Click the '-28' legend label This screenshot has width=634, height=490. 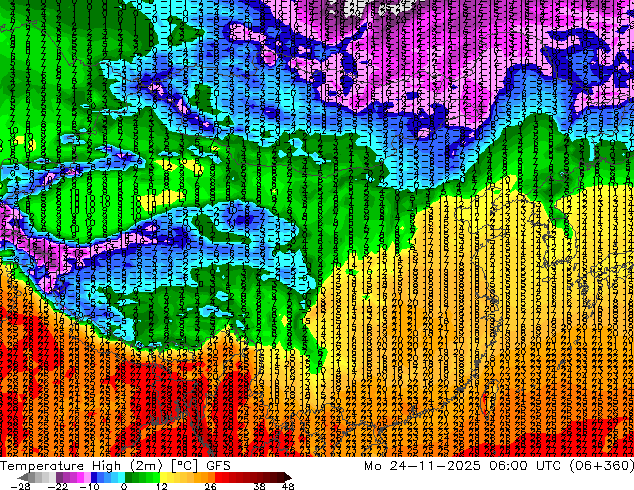pyautogui.click(x=21, y=486)
